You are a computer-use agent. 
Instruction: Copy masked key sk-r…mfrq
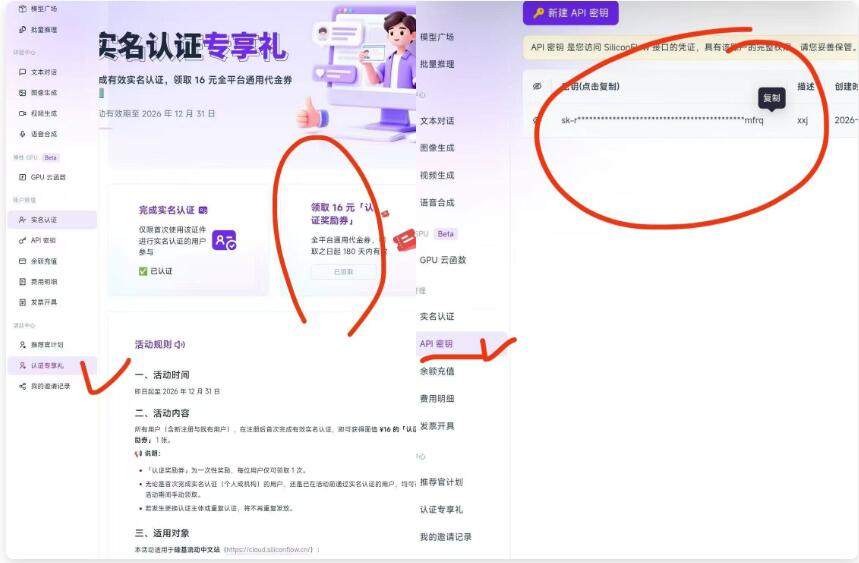(662, 120)
